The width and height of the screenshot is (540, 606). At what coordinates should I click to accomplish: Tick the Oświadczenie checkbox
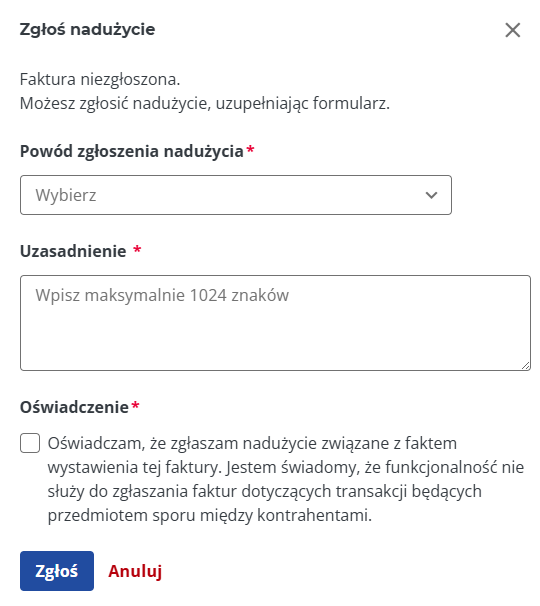30,443
